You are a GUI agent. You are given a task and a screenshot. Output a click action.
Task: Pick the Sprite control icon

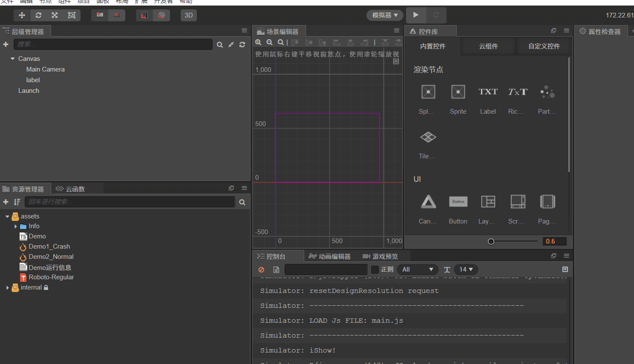[x=458, y=92]
